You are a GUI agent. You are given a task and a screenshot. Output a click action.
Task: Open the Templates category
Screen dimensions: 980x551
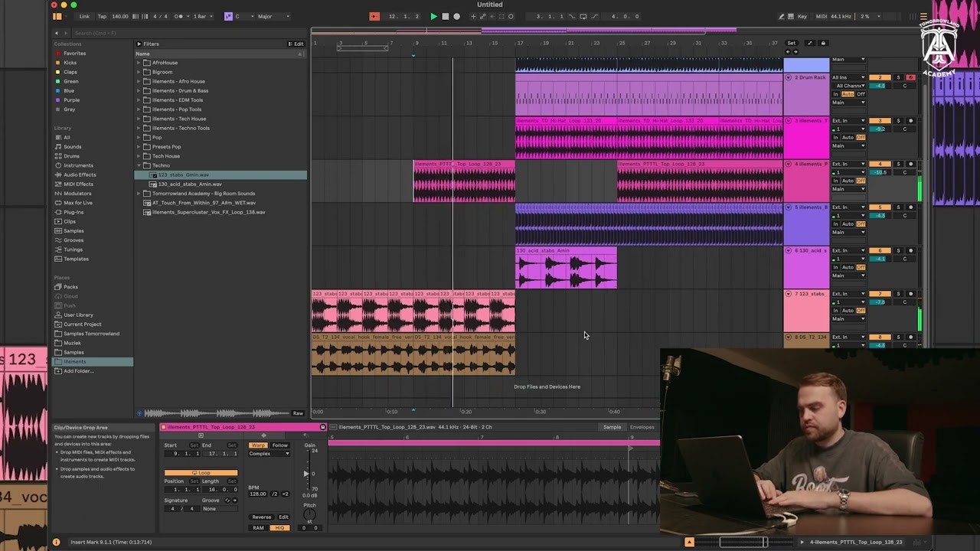pyautogui.click(x=76, y=259)
